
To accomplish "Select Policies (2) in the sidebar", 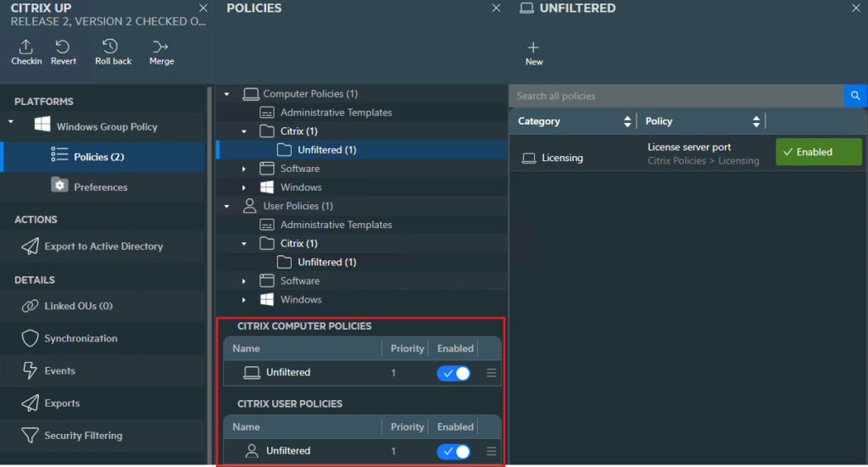I will 99,157.
